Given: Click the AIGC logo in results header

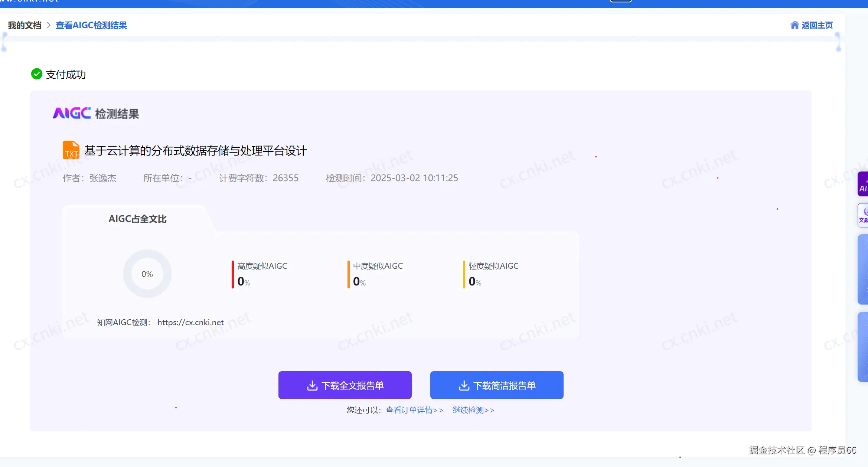Looking at the screenshot, I should (x=72, y=113).
